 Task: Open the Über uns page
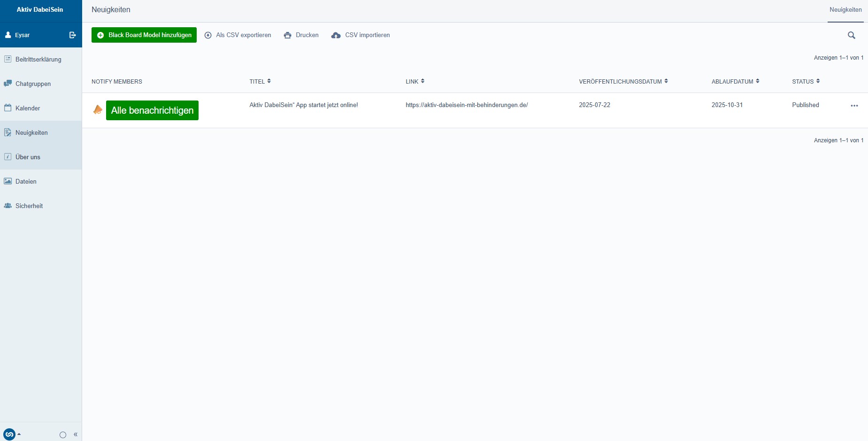[27, 157]
